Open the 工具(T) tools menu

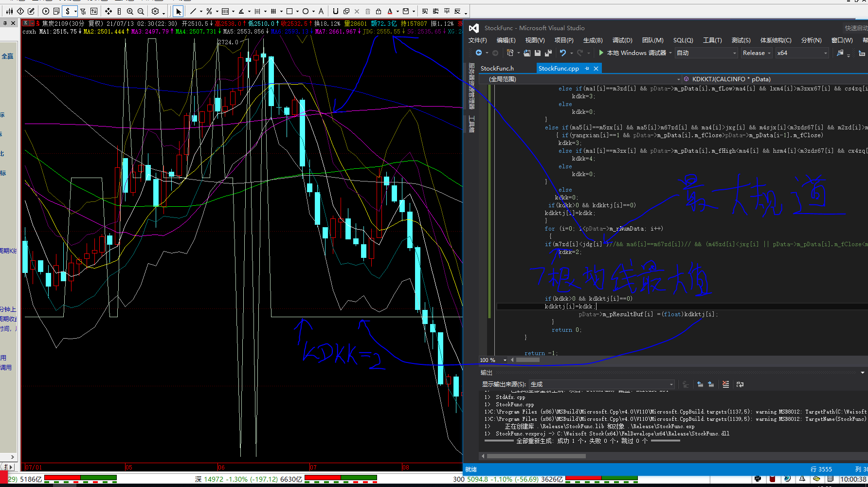[712, 40]
